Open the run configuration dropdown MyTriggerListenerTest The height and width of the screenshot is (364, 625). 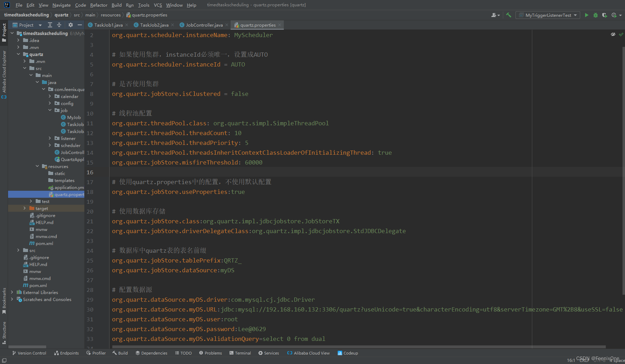[x=548, y=15]
